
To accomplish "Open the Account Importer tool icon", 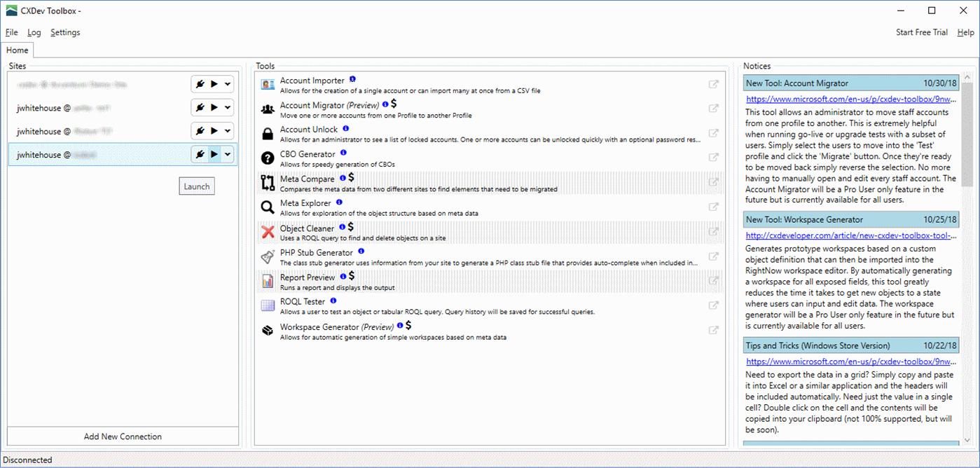I will 267,83.
